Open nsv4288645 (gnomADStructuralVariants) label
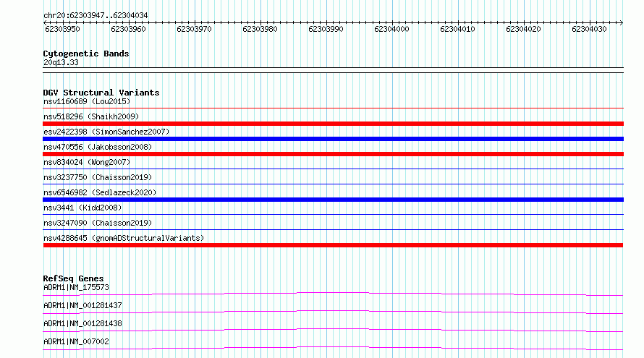 click(124, 238)
